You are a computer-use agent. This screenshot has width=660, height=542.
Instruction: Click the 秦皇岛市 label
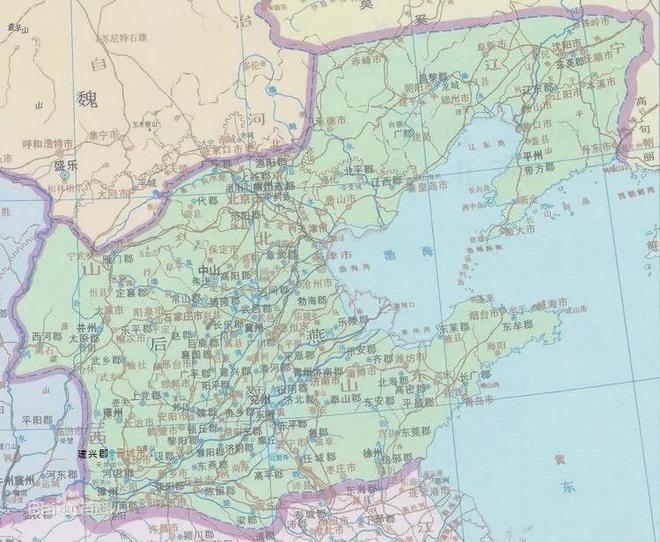(x=426, y=186)
